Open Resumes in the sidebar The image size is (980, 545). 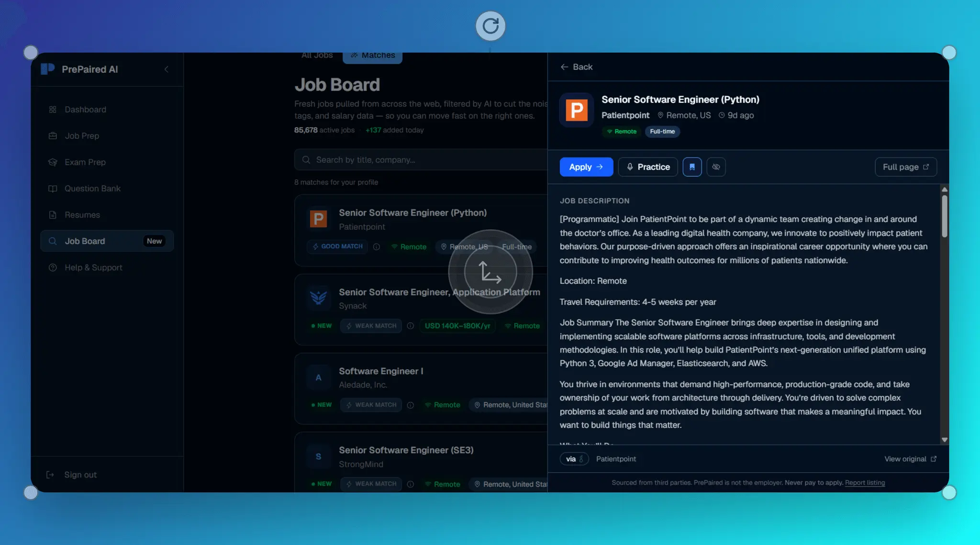(x=107, y=215)
